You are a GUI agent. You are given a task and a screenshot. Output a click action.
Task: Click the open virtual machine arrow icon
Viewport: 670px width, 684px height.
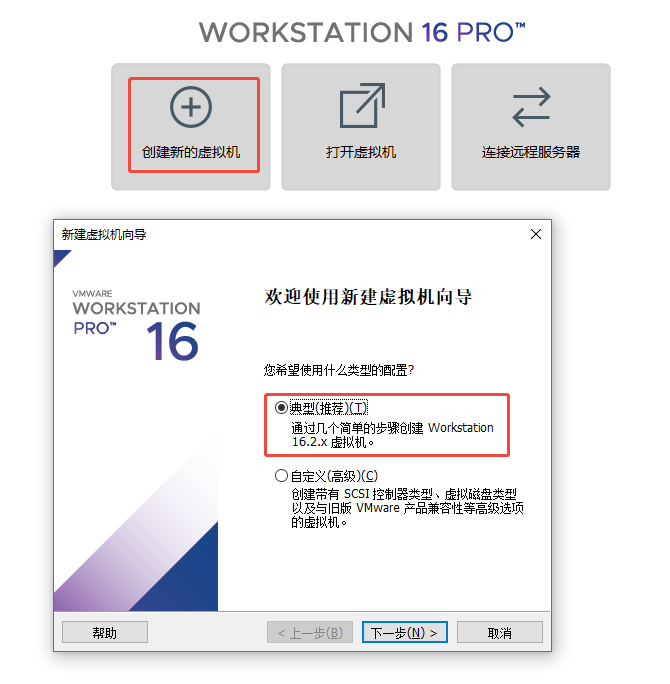pos(362,105)
